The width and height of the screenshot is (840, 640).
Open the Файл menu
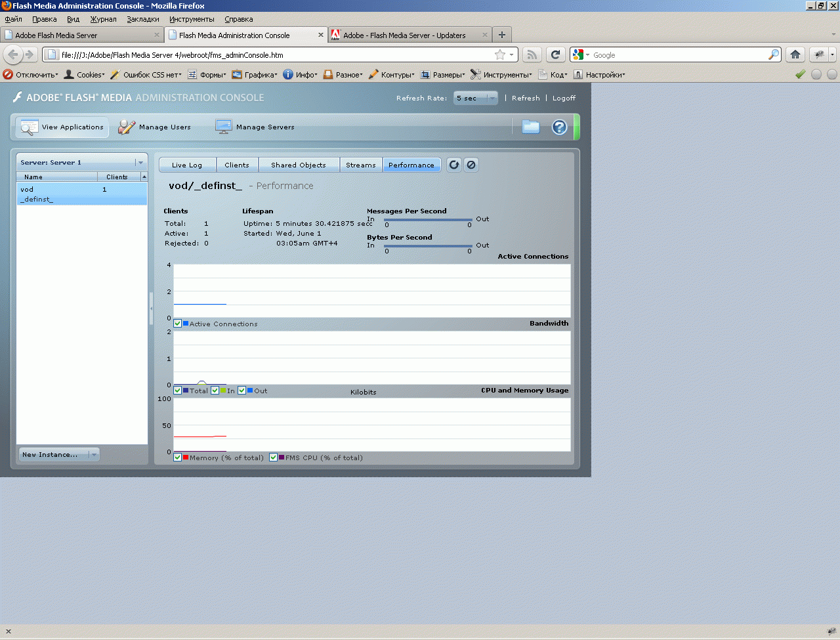tap(13, 19)
